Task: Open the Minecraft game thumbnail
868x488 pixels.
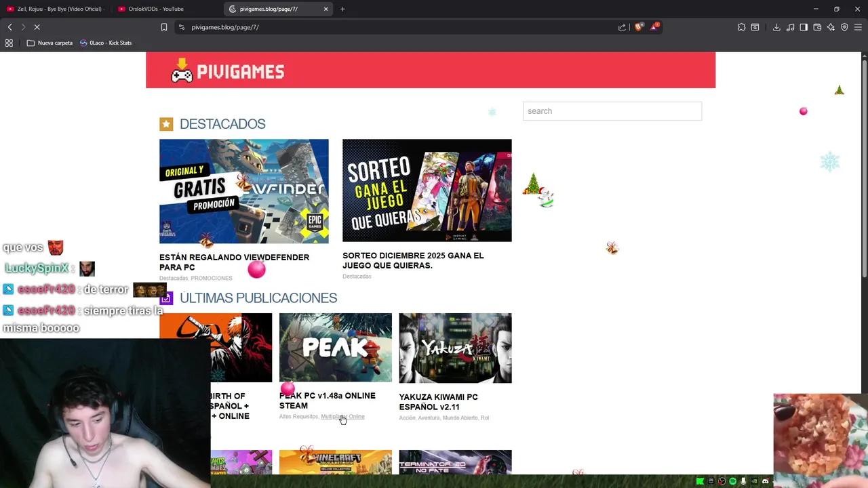Action: (336, 462)
